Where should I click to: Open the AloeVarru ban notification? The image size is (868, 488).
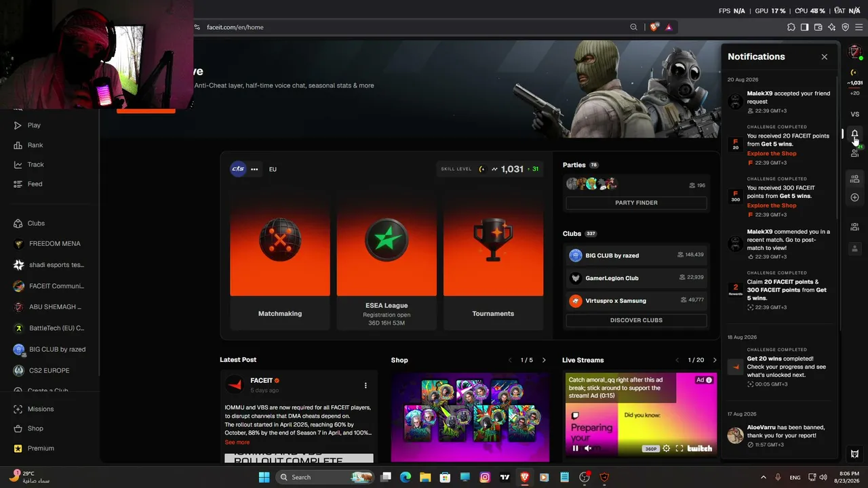[780, 436]
